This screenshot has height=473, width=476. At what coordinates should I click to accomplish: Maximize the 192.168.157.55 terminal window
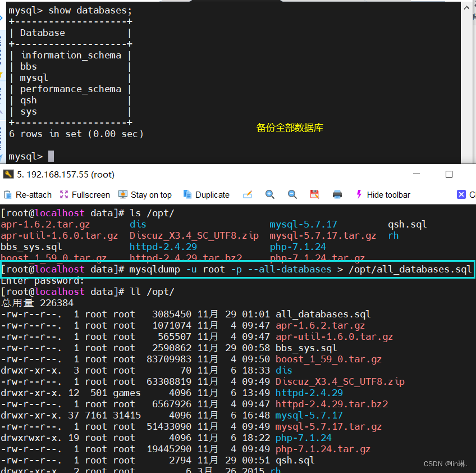click(449, 174)
